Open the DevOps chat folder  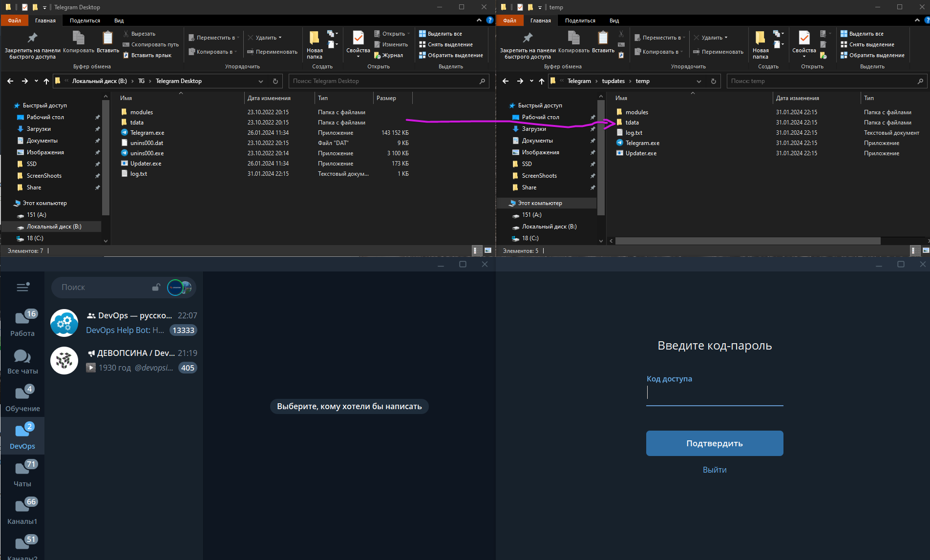[22, 436]
